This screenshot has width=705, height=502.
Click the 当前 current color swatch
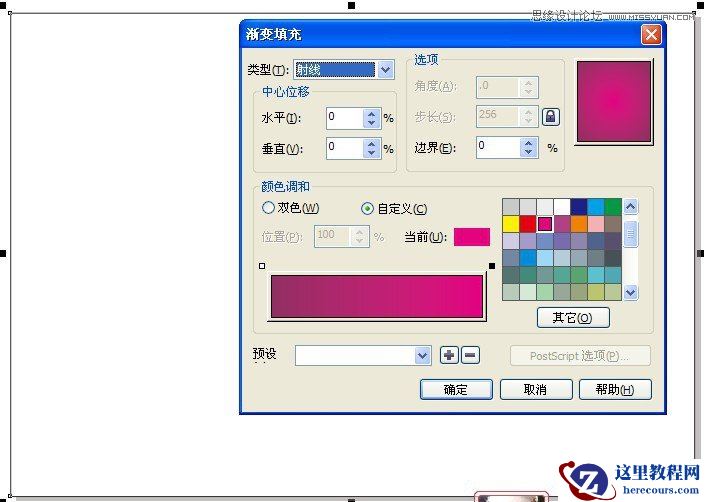coord(472,237)
